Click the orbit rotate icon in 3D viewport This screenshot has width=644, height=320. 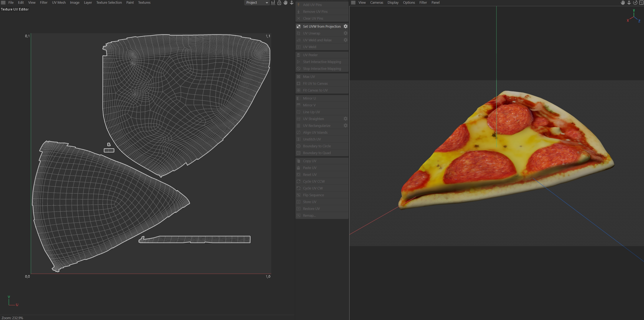tap(635, 3)
